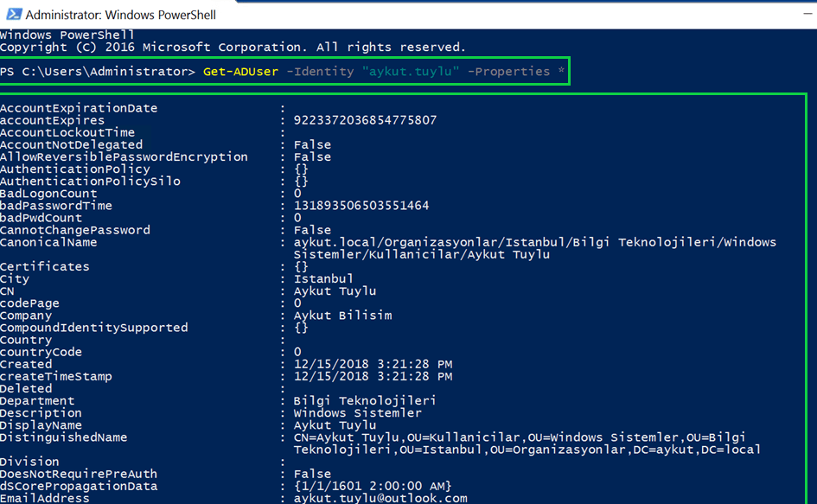Click the City value Istanbul
The width and height of the screenshot is (817, 504).
click(x=323, y=279)
